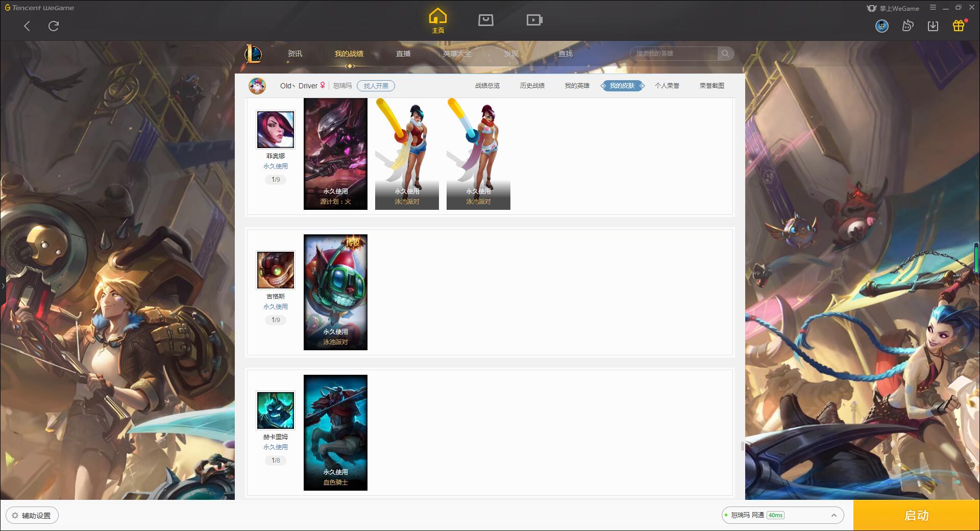Open the 辅助设置 settings button
Image resolution: width=980 pixels, height=531 pixels.
[32, 516]
